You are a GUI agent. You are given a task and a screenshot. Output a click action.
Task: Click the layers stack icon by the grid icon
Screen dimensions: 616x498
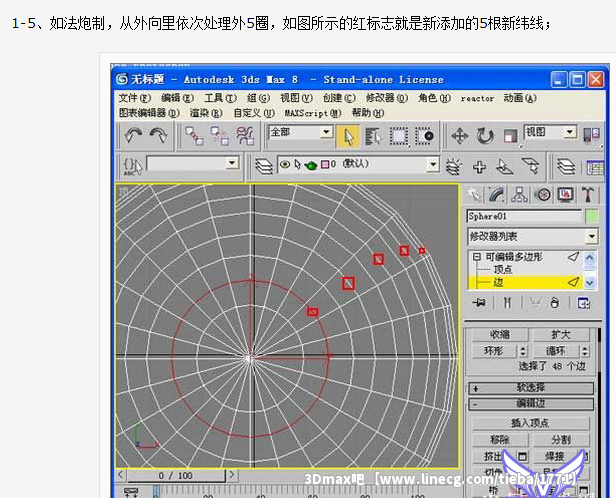[x=566, y=167]
